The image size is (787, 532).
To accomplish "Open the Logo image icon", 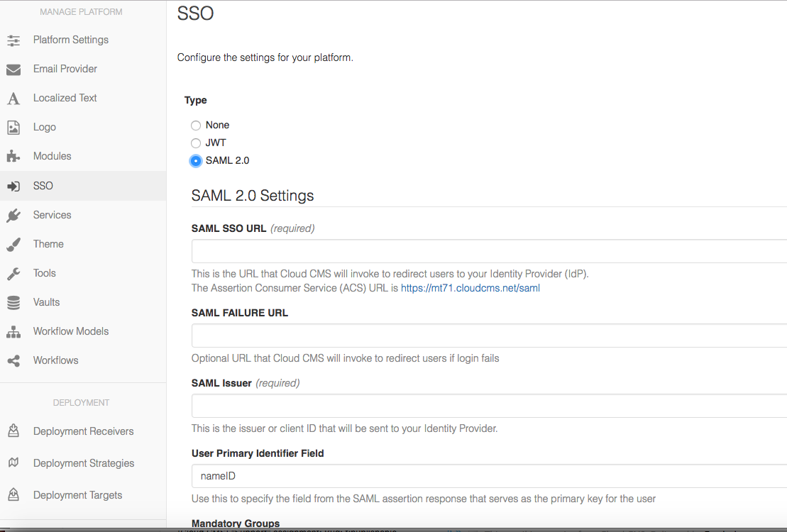I will 13,127.
